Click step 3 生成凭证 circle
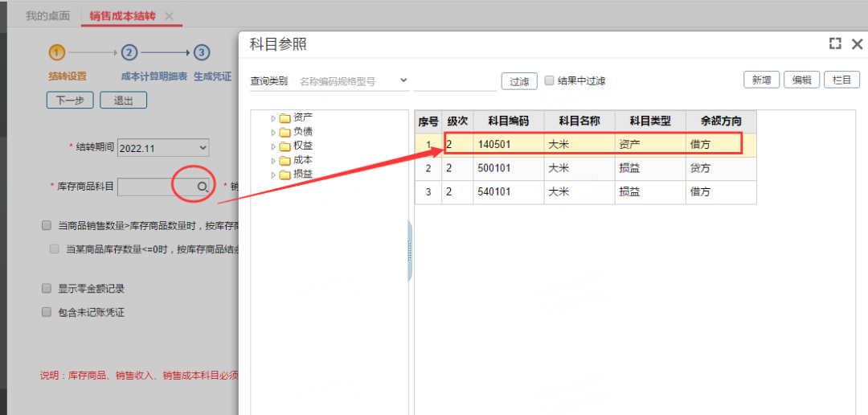868x415 pixels. [202, 53]
